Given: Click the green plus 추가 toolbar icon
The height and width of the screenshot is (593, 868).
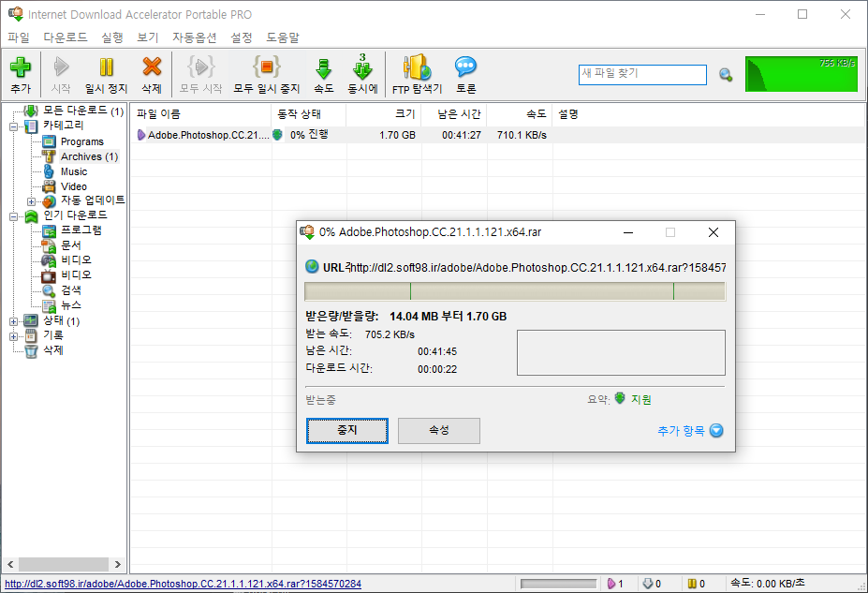Looking at the screenshot, I should (21, 67).
